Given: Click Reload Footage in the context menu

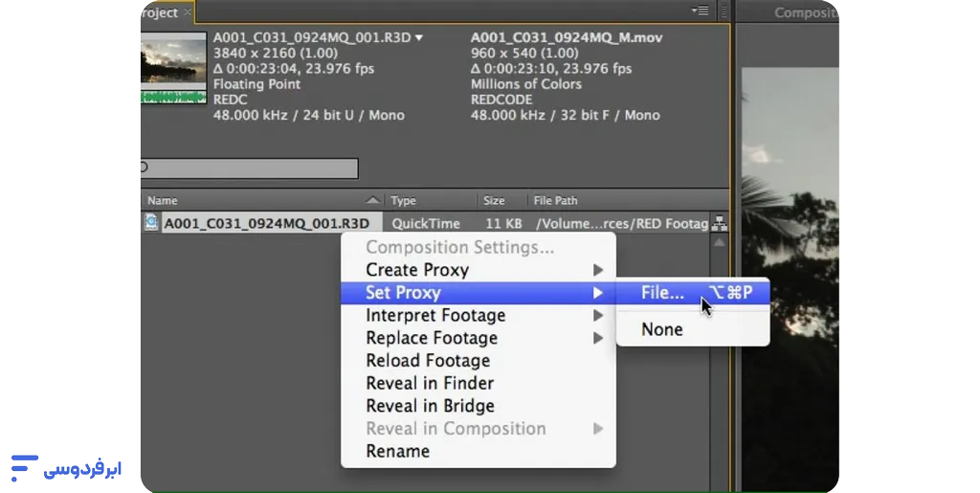Looking at the screenshot, I should [479, 361].
